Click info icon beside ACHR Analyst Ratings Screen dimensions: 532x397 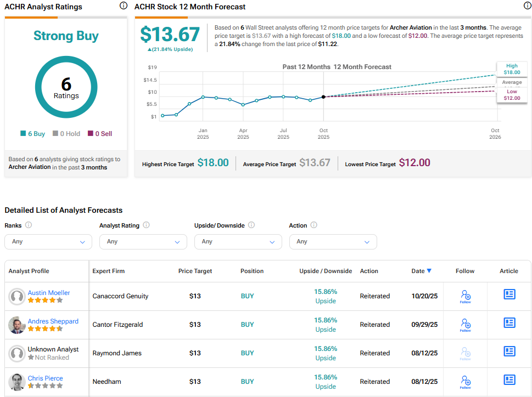pyautogui.click(x=123, y=6)
